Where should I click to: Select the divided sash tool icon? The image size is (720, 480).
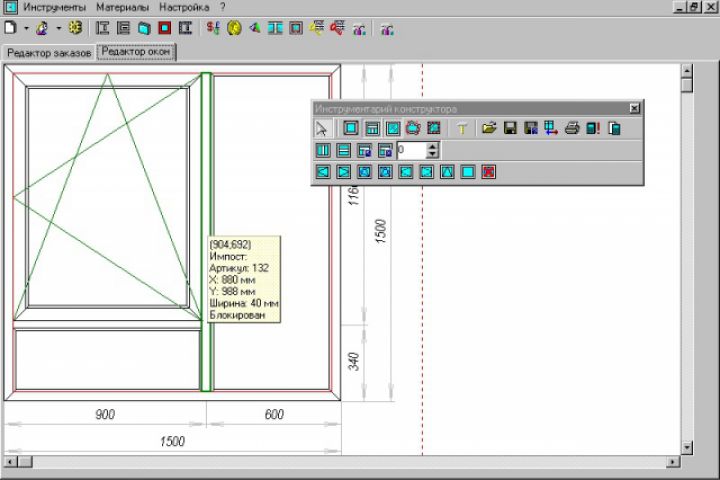[x=372, y=128]
